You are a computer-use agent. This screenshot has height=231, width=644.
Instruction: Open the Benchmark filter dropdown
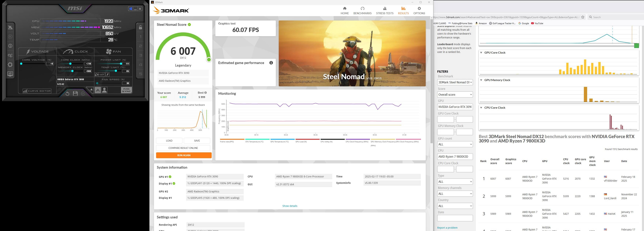(455, 82)
